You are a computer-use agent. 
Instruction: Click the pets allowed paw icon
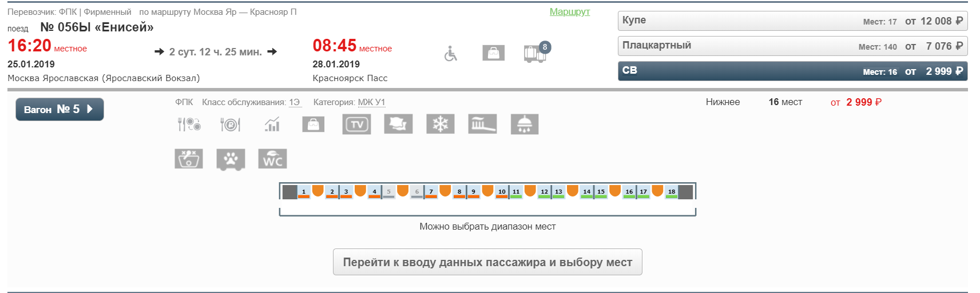(231, 159)
